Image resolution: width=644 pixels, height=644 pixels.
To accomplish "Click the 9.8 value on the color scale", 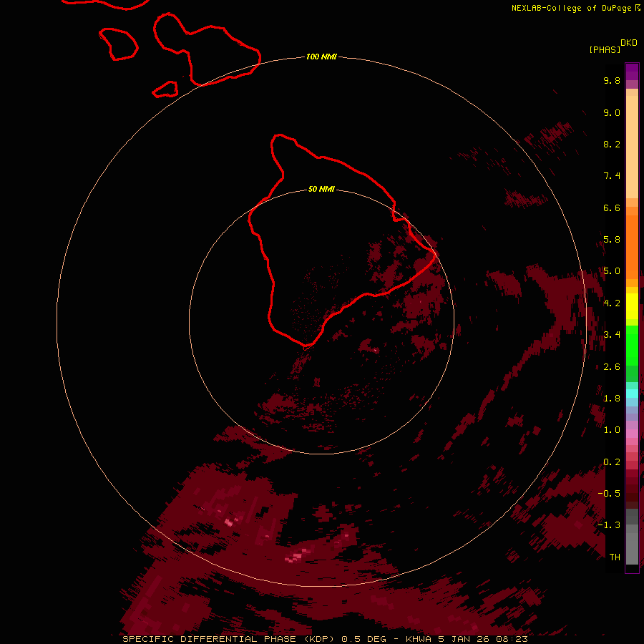I will tap(612, 80).
